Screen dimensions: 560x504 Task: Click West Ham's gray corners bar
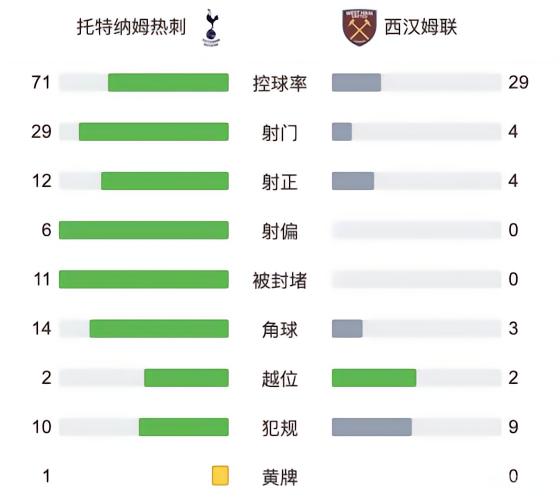pos(347,329)
